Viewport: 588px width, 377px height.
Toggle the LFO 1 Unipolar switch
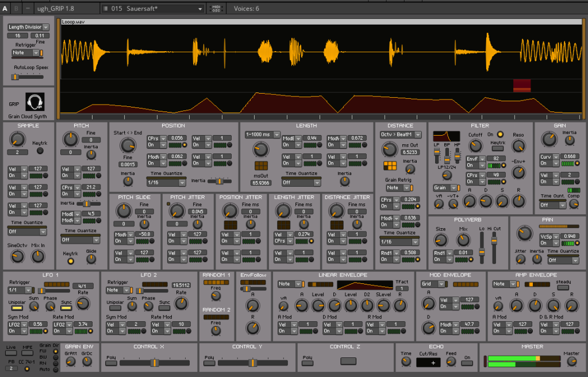point(17,309)
